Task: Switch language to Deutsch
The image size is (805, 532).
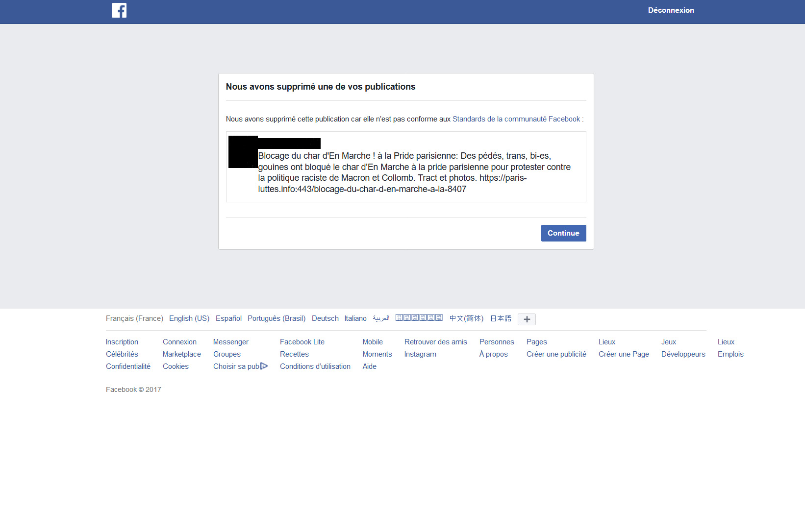Action: click(x=325, y=318)
